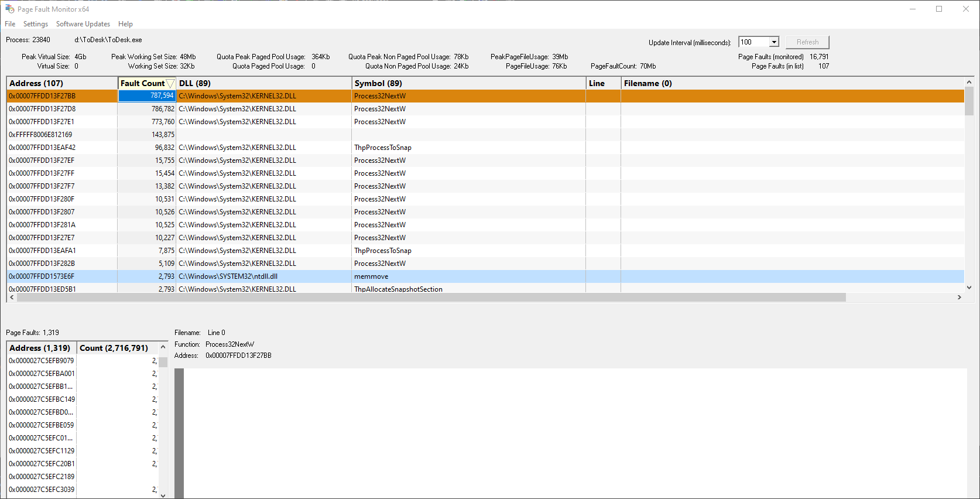Click the Fault Count sort arrow
Image resolution: width=980 pixels, height=499 pixels.
(170, 84)
